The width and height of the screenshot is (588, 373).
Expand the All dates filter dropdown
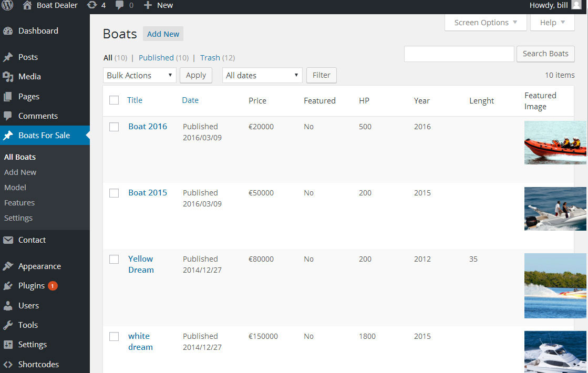pyautogui.click(x=262, y=75)
